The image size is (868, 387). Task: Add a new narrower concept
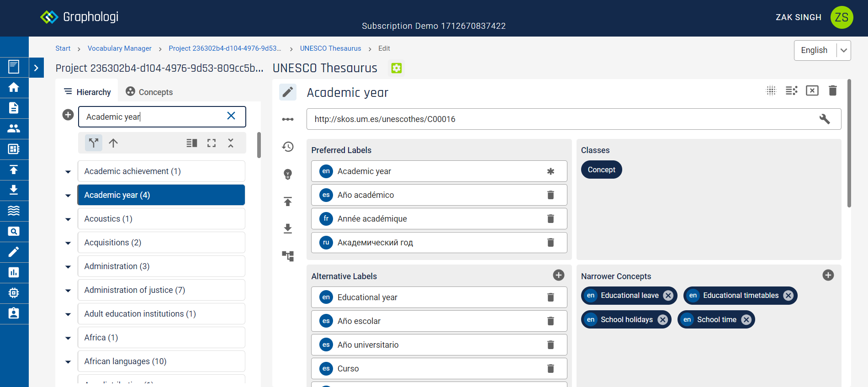pos(828,275)
